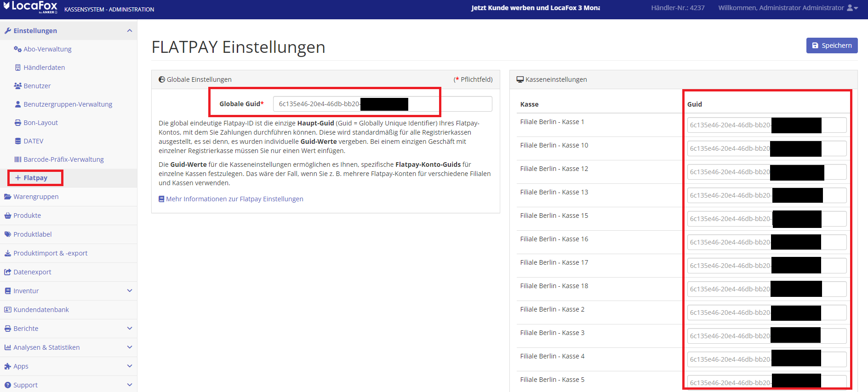The image size is (868, 392).
Task: Click the Globale Guid input field
Action: 383,104
